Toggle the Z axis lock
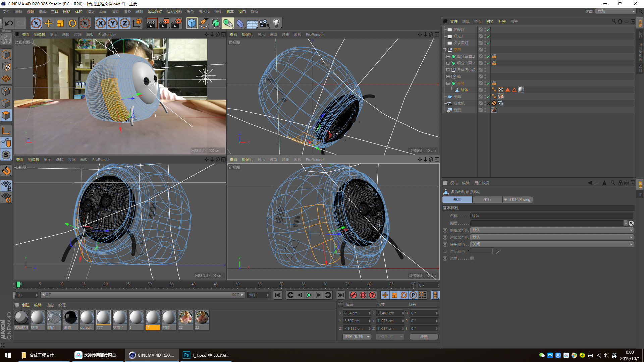Viewport: 644px width, 362px height. click(125, 23)
